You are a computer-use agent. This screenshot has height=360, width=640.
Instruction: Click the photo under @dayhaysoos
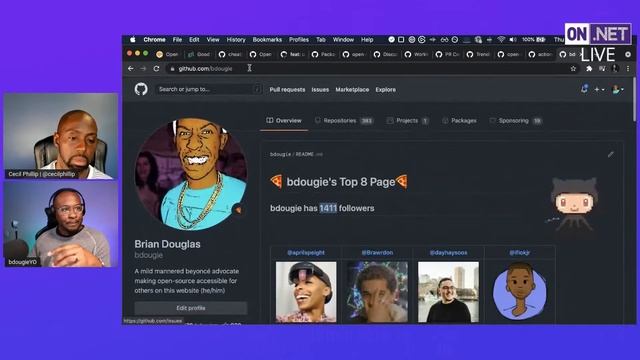click(448, 292)
